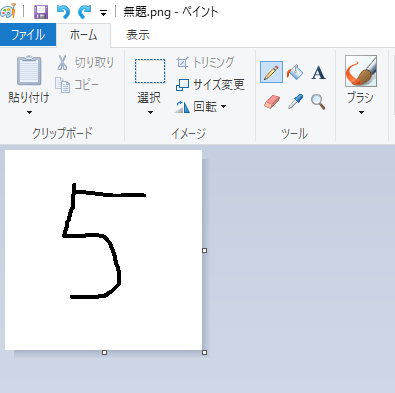Click the bottom-right corner canvas resize handle
Viewport: 395px width, 393px height.
point(205,352)
